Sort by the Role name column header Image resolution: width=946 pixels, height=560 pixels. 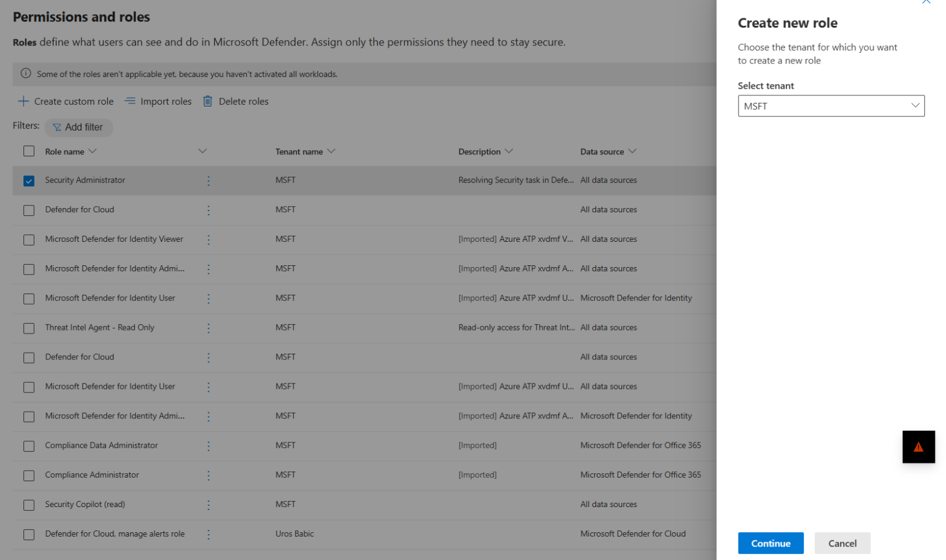(70, 151)
